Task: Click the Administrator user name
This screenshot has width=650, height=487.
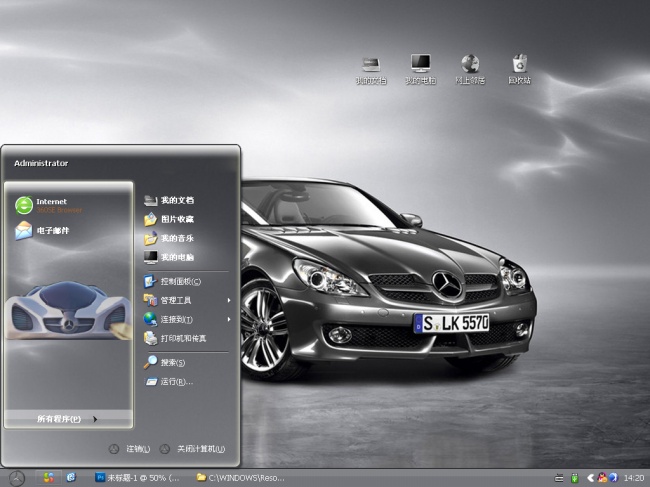Action: (41, 163)
